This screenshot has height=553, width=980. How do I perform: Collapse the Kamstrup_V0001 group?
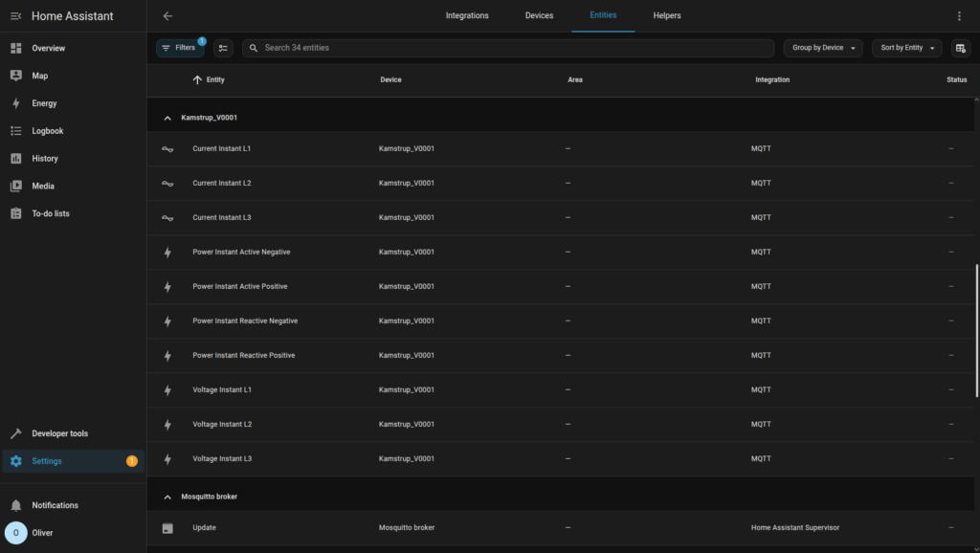168,118
